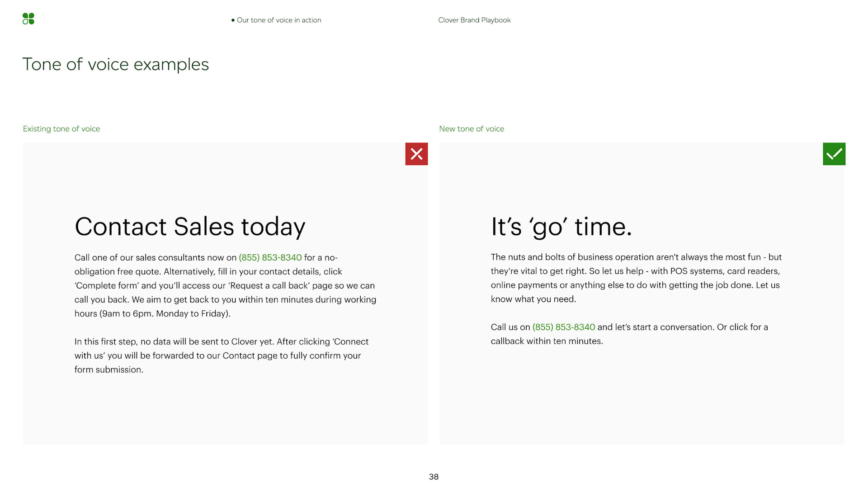This screenshot has height=488, width=868.
Task: Click the 'form submission.' line
Action: click(109, 370)
